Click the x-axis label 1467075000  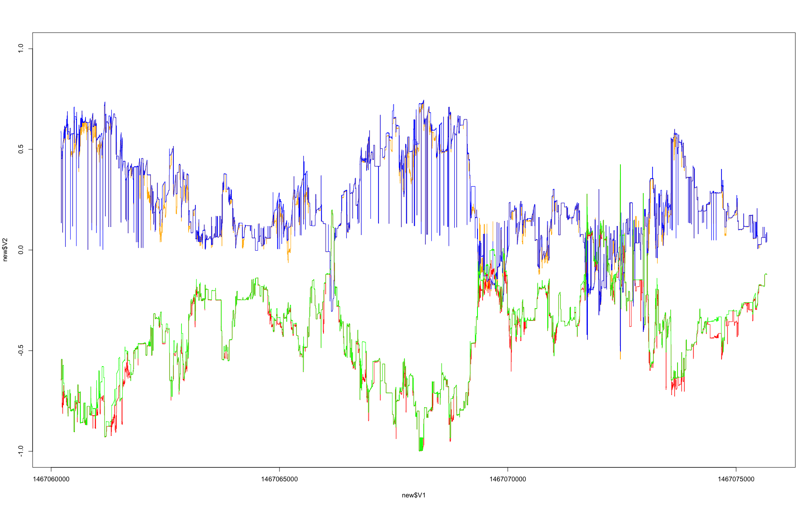tap(736, 479)
